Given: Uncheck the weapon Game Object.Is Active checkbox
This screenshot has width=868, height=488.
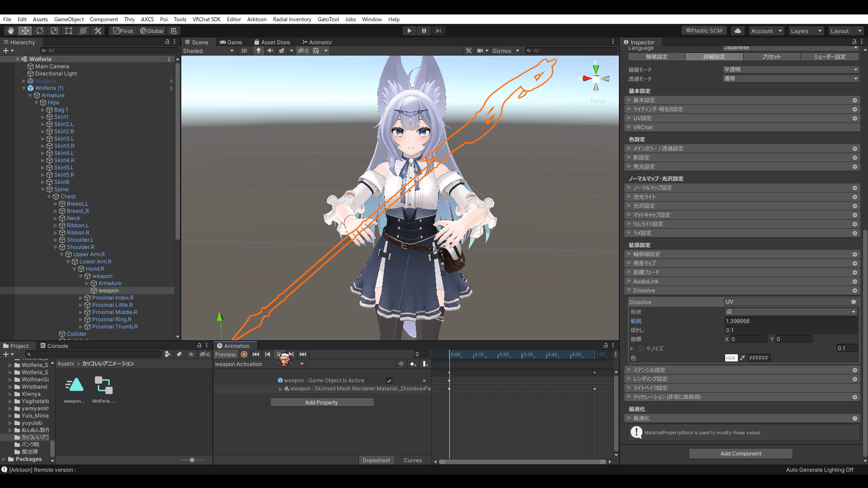Looking at the screenshot, I should coord(389,380).
